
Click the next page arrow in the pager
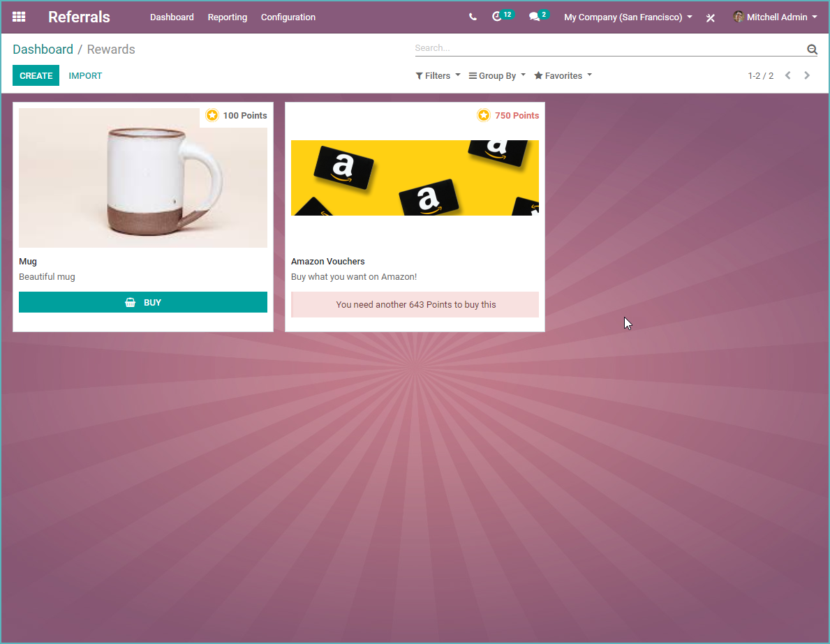[x=807, y=75]
